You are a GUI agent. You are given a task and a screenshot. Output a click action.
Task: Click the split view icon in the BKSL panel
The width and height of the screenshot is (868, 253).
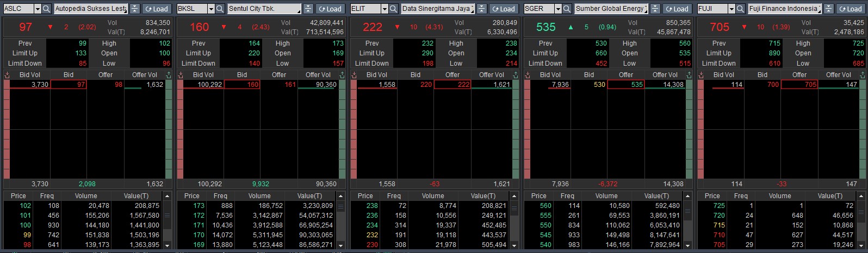click(308, 9)
